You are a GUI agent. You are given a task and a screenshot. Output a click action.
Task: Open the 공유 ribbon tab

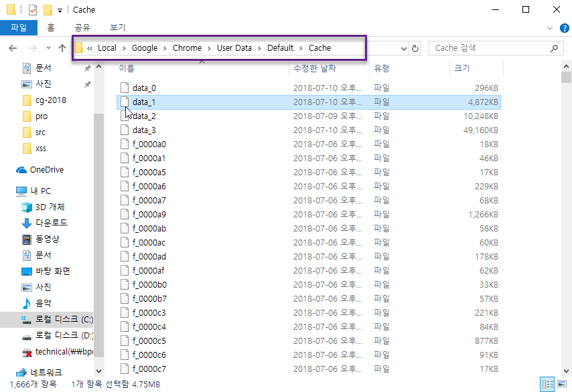coord(82,27)
